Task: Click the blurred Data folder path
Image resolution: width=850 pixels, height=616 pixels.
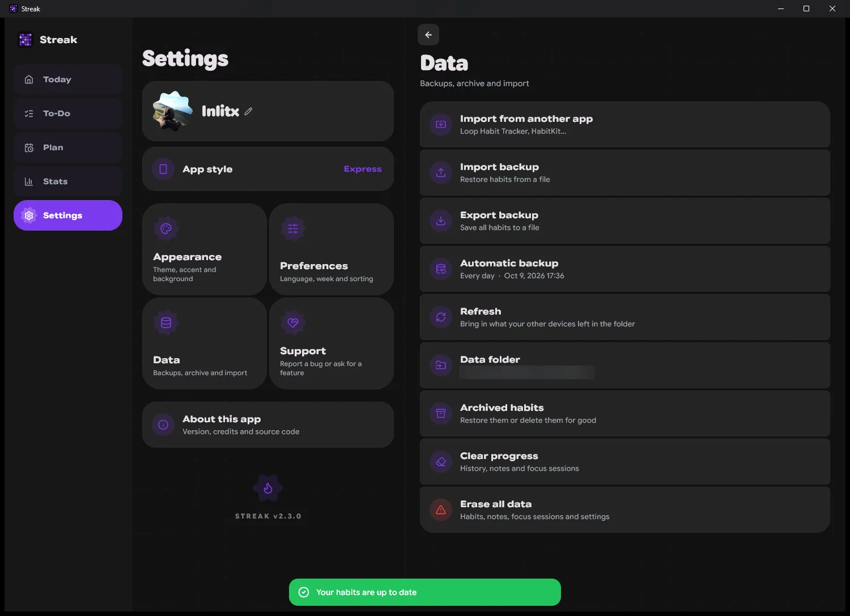Action: click(527, 372)
